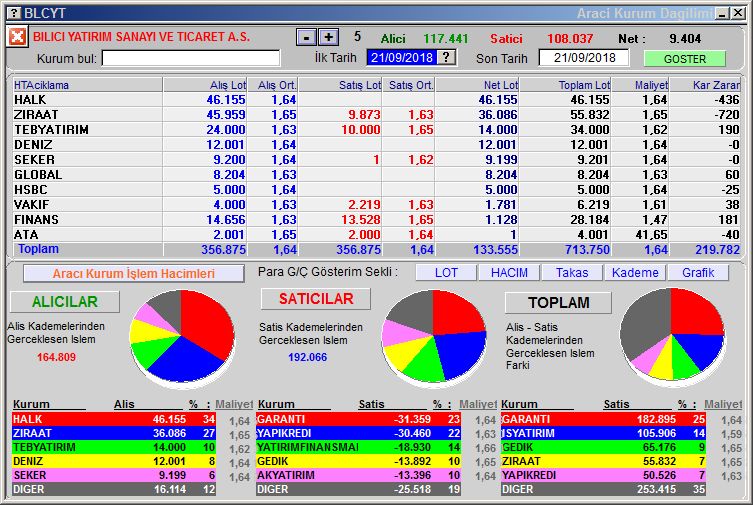Click the İlk Tarih date field
The image size is (753, 505).
click(x=402, y=58)
